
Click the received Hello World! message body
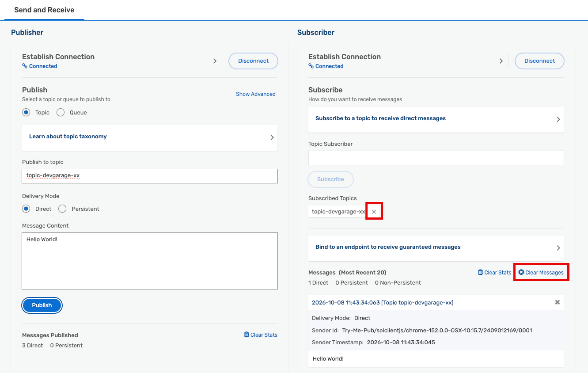click(x=328, y=359)
